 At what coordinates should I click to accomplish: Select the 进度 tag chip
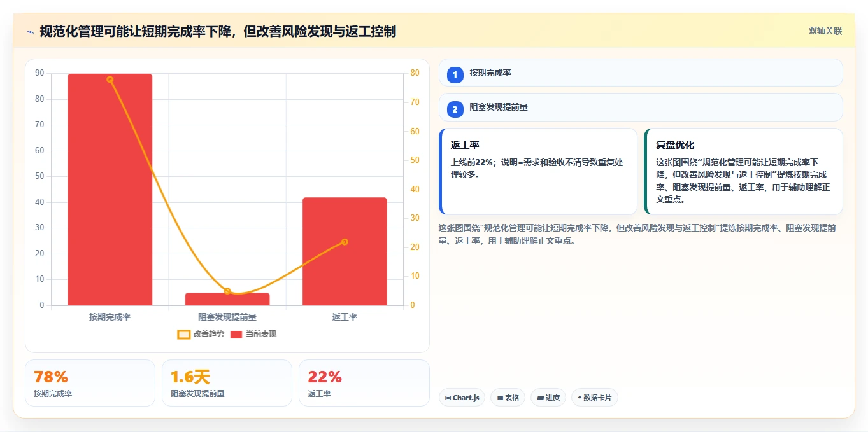(548, 398)
